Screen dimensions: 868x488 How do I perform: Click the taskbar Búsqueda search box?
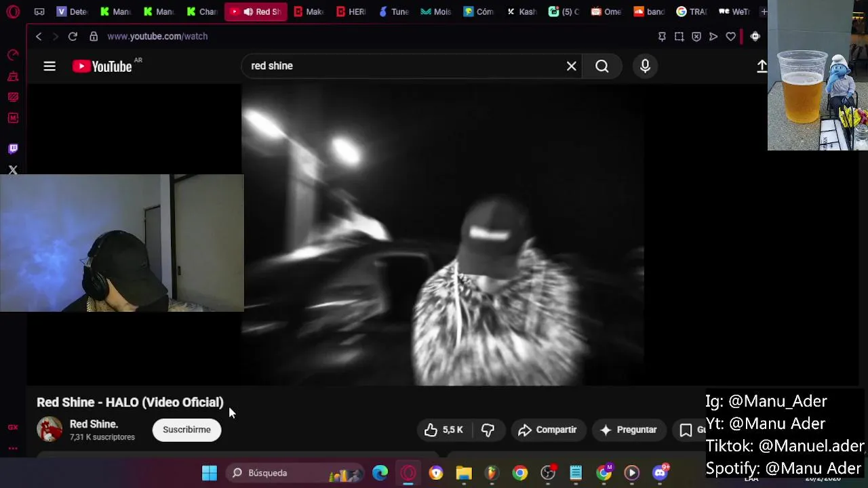coord(296,473)
